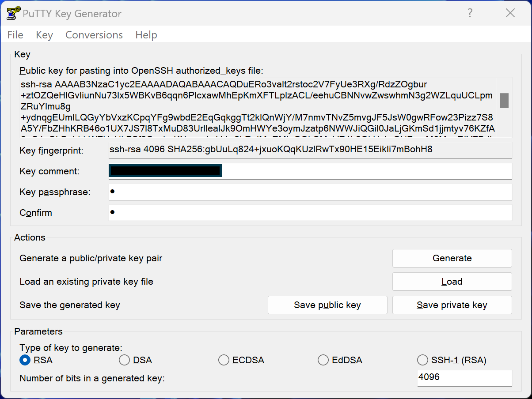Click the 'Generate a public/private key pair' text
Image resolution: width=532 pixels, height=399 pixels.
coord(91,258)
